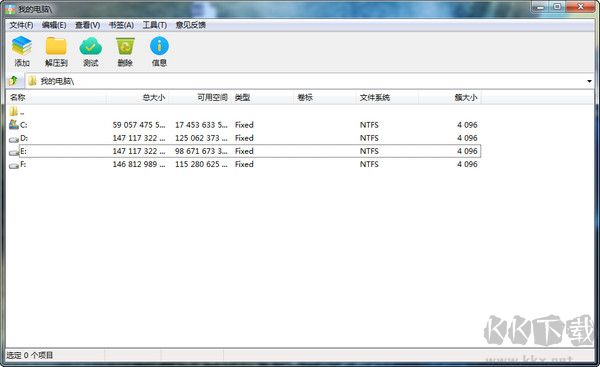Select the parent folder '..' entry

(x=17, y=111)
